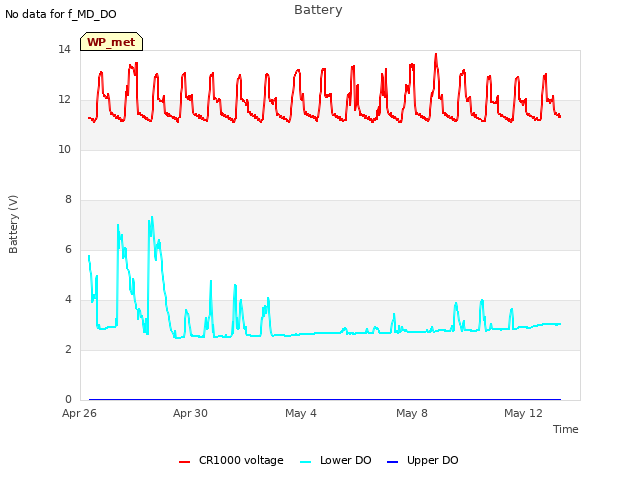Click the Time x-axis title

[x=565, y=429]
